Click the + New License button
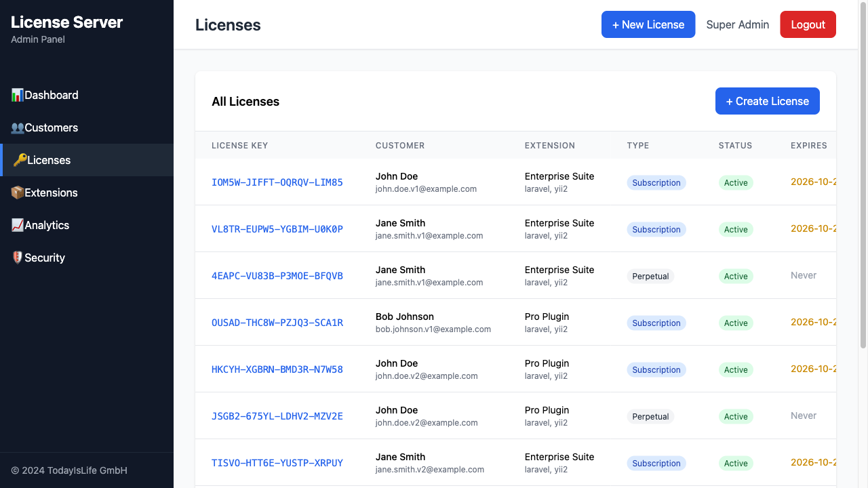 tap(648, 24)
